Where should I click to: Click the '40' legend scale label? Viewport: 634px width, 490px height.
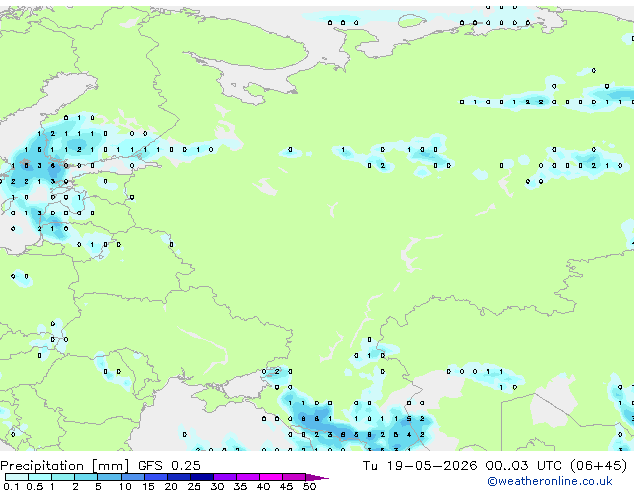[263, 486]
